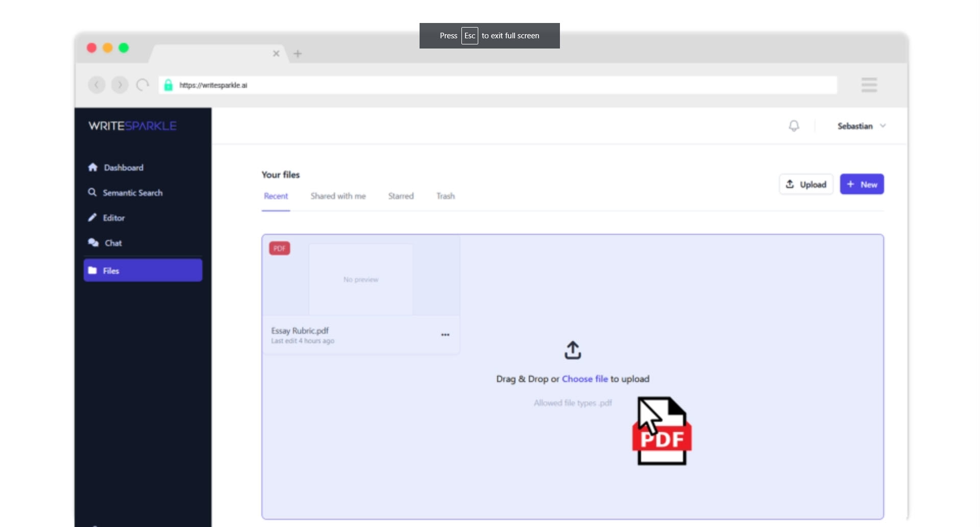The height and width of the screenshot is (527, 980).
Task: Switch to the Shared with me tab
Action: coord(338,196)
